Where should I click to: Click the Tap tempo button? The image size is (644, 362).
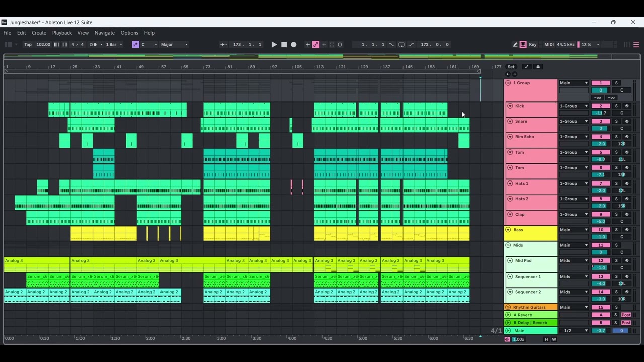click(28, 44)
